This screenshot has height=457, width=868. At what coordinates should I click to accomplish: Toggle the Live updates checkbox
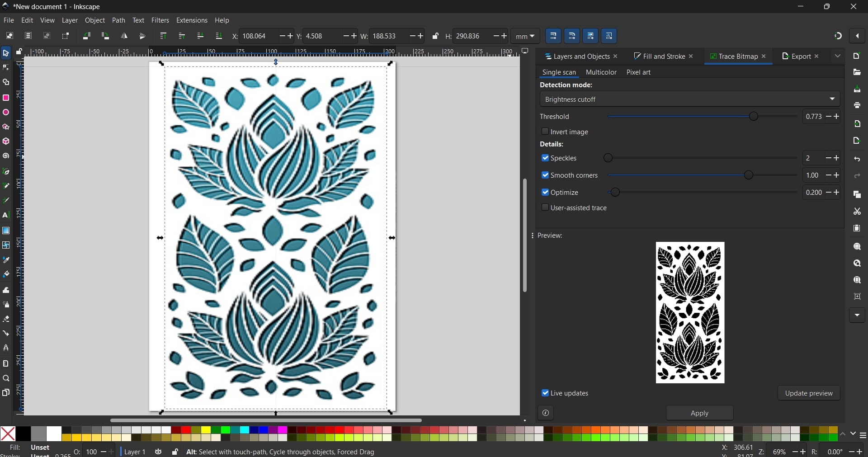(x=545, y=393)
